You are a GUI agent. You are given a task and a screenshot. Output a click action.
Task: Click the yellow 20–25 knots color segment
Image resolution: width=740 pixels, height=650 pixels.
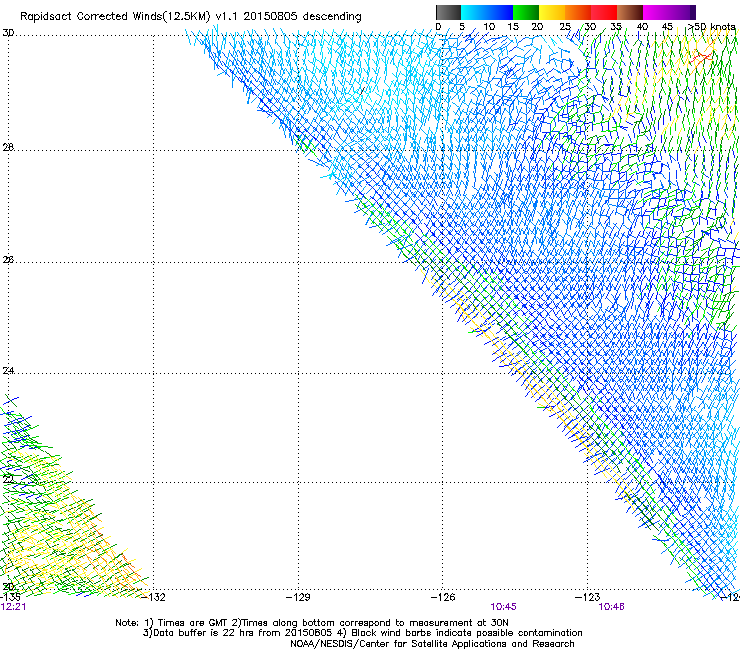pos(552,12)
